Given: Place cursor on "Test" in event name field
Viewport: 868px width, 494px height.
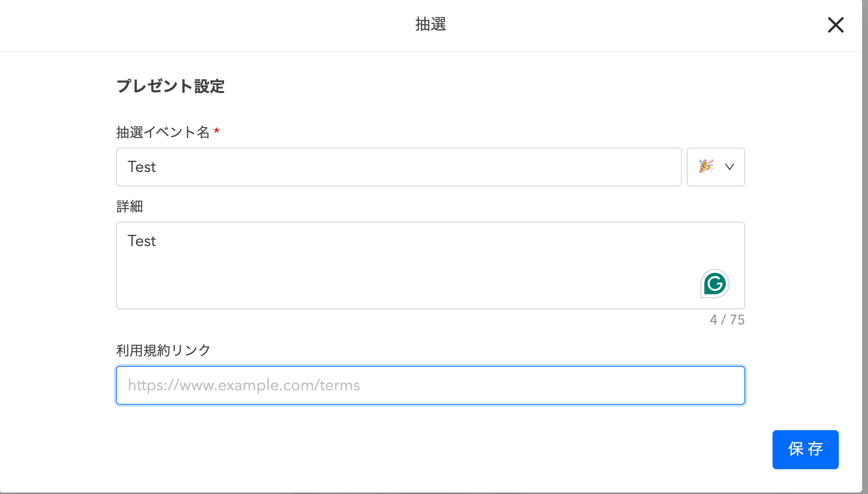Looking at the screenshot, I should pyautogui.click(x=142, y=167).
